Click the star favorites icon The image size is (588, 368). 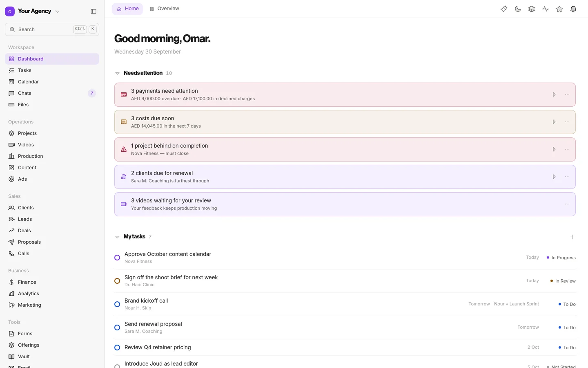pyautogui.click(x=559, y=9)
